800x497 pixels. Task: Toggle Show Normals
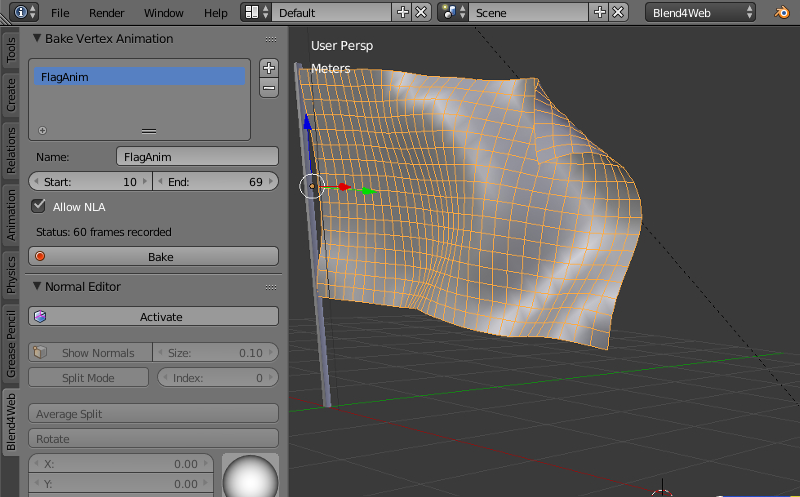[90, 353]
